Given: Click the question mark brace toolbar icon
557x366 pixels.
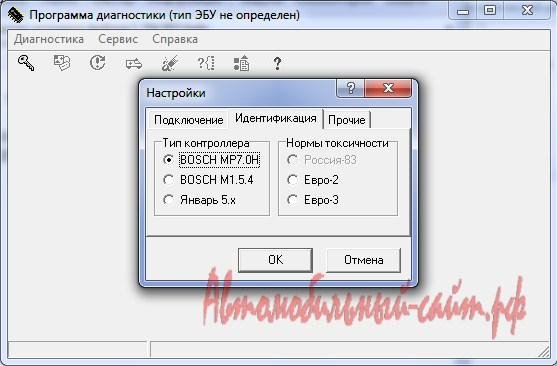Looking at the screenshot, I should coord(206,63).
